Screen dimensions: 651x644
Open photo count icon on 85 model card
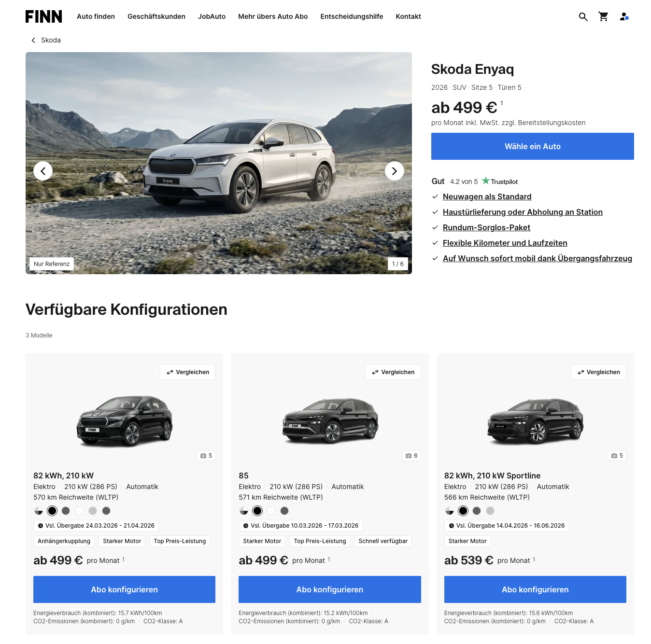point(411,456)
